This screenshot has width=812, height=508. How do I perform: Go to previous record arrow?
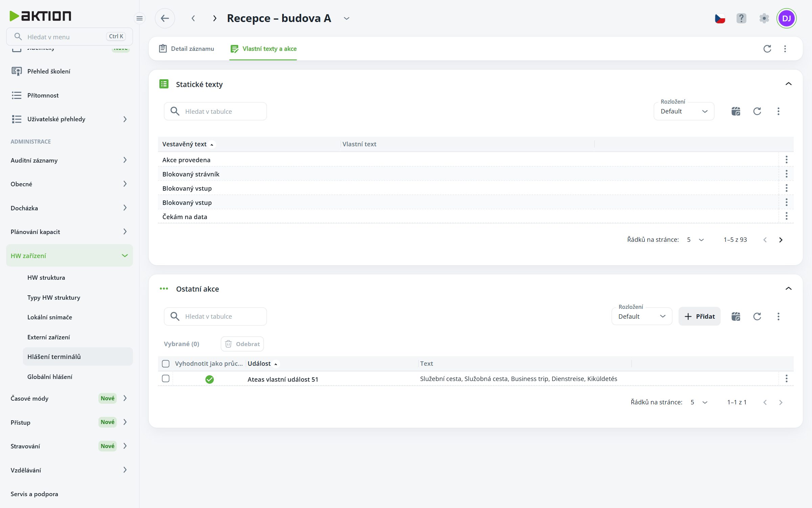coord(193,18)
